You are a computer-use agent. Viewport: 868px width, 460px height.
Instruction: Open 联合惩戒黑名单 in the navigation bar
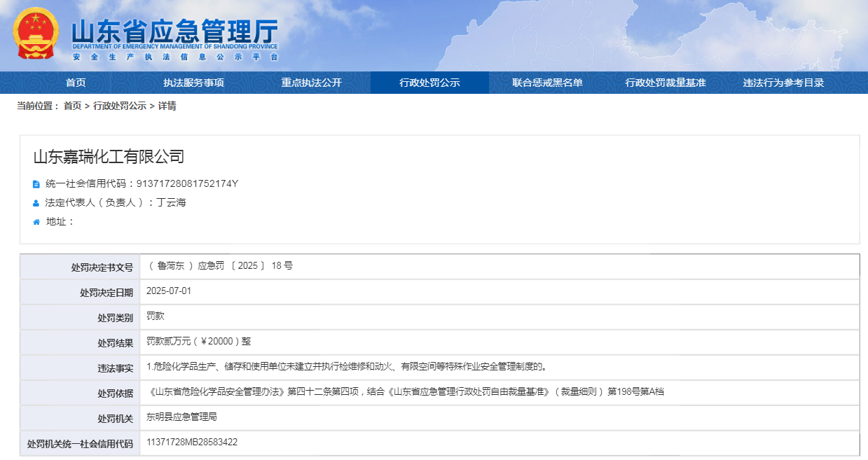coord(547,83)
